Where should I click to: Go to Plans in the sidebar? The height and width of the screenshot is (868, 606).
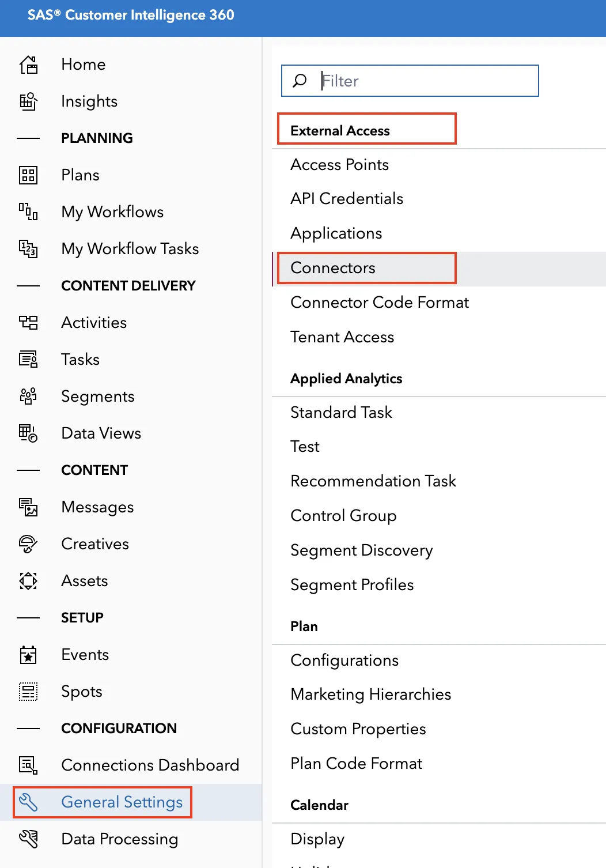coord(81,175)
